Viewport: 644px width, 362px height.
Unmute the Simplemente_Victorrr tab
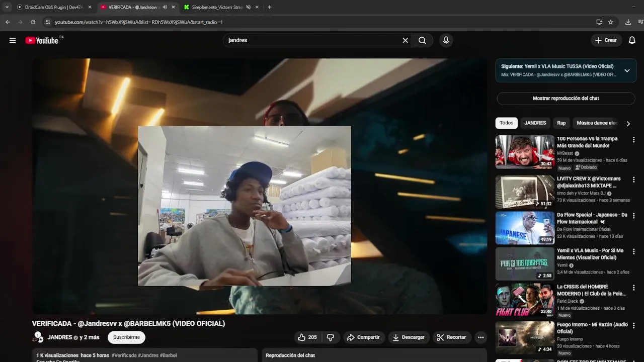point(248,7)
